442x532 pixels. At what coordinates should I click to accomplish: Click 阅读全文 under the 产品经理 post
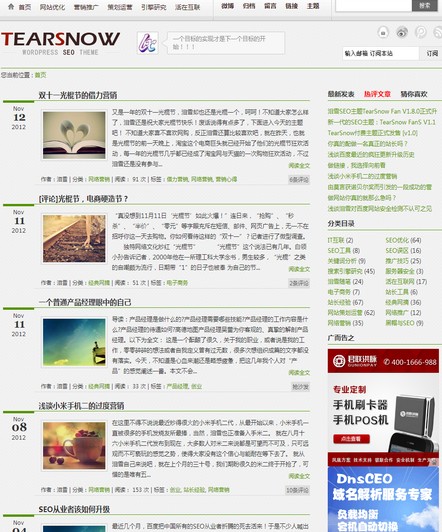click(x=299, y=373)
